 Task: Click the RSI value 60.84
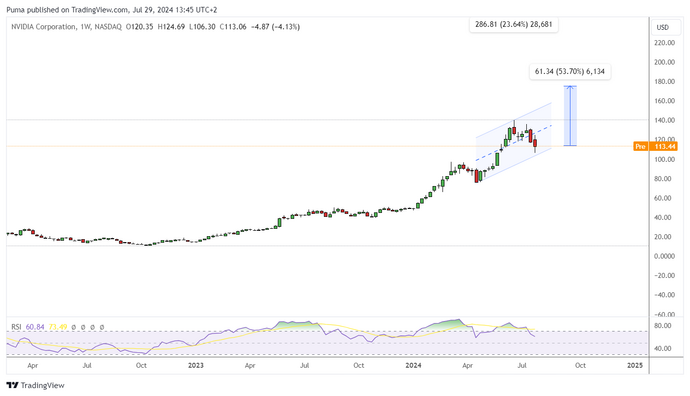click(x=35, y=327)
